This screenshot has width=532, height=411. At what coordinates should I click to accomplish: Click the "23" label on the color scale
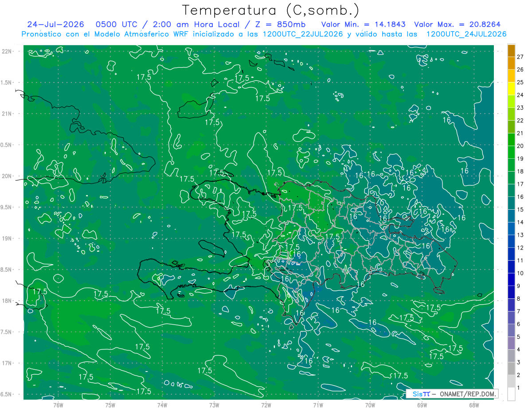click(x=520, y=108)
